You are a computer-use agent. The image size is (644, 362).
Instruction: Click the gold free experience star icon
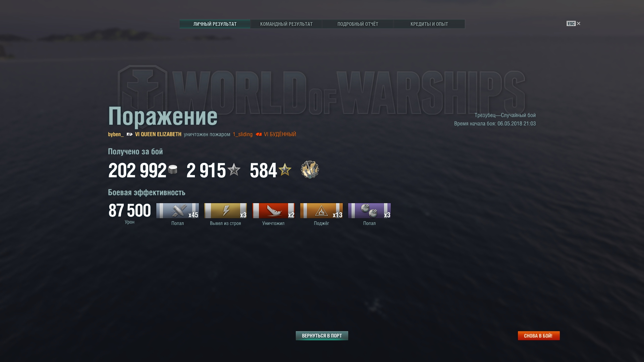pyautogui.click(x=285, y=169)
